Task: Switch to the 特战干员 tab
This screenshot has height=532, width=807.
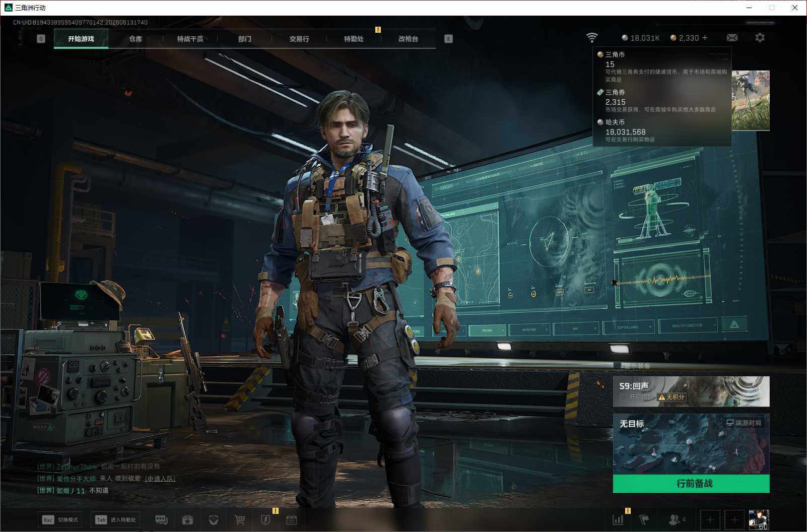Action: click(190, 39)
